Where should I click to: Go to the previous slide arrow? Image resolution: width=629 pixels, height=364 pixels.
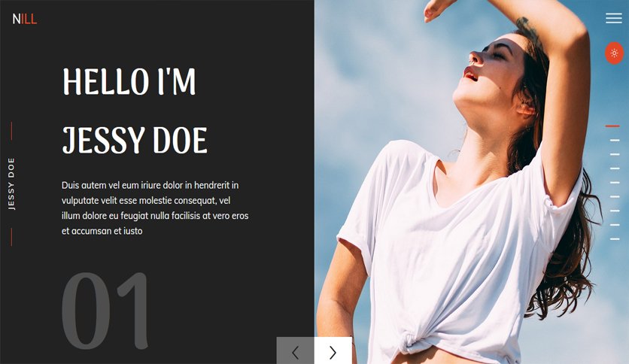click(x=295, y=352)
